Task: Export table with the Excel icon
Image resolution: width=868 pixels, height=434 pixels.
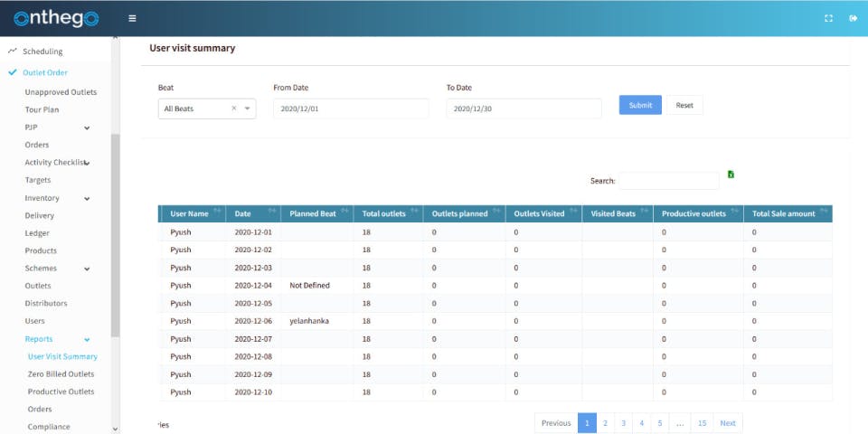Action: pos(731,175)
